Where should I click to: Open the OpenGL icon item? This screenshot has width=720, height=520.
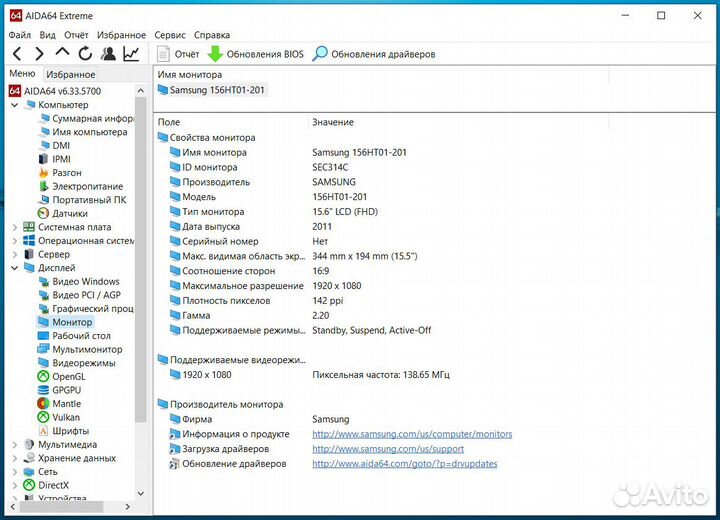[x=61, y=377]
